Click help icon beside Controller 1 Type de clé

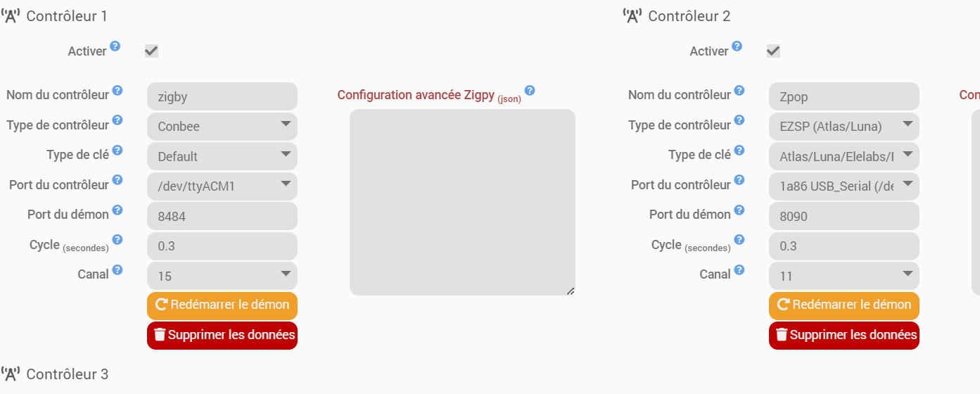tap(117, 151)
